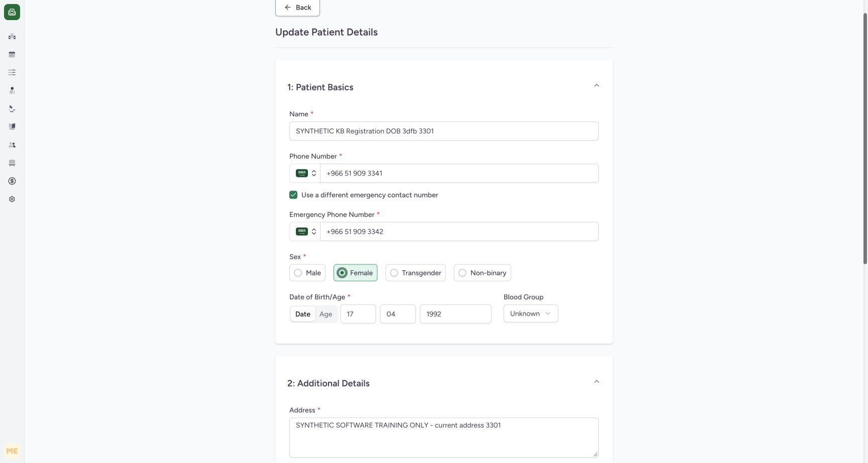The height and width of the screenshot is (463, 868).
Task: Open phone number country flag selector
Action: tap(305, 173)
